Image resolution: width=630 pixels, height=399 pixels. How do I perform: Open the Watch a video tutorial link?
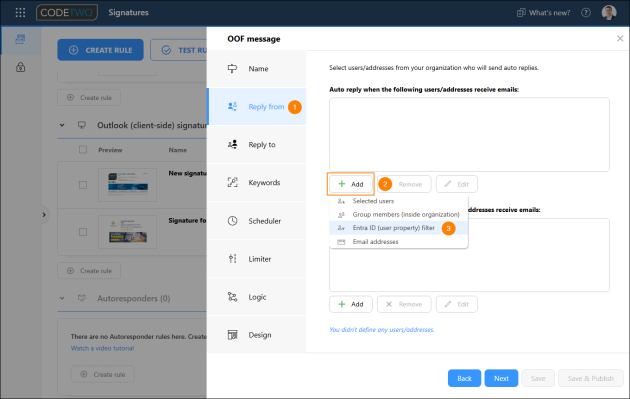(102, 348)
